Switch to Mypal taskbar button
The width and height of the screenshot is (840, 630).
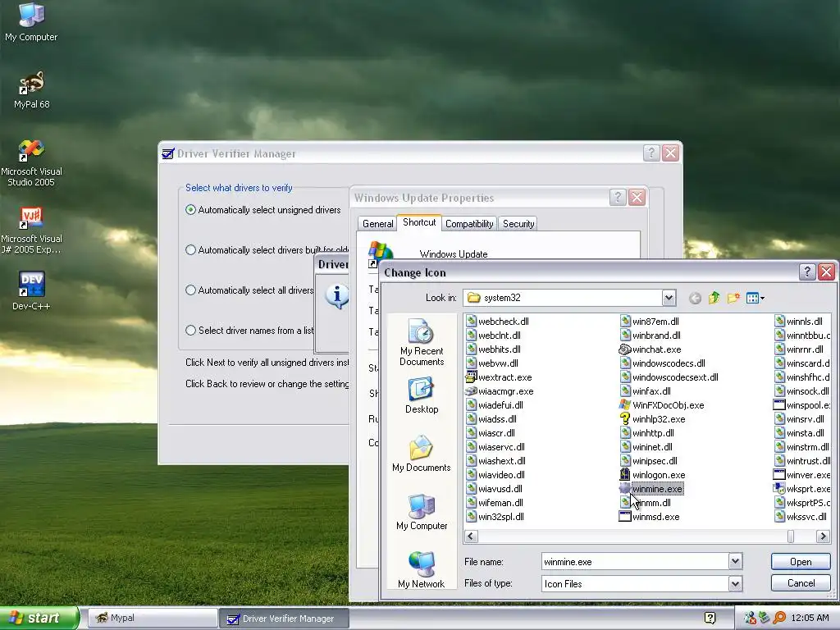151,618
